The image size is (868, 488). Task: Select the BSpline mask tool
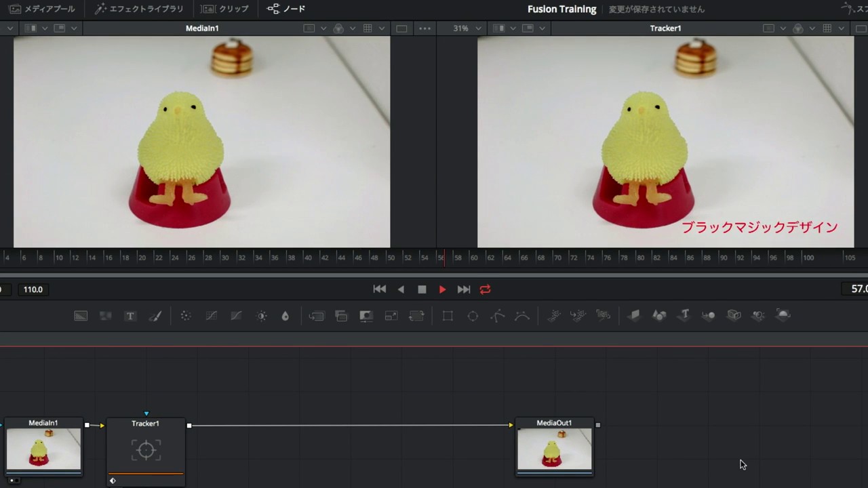coord(522,316)
